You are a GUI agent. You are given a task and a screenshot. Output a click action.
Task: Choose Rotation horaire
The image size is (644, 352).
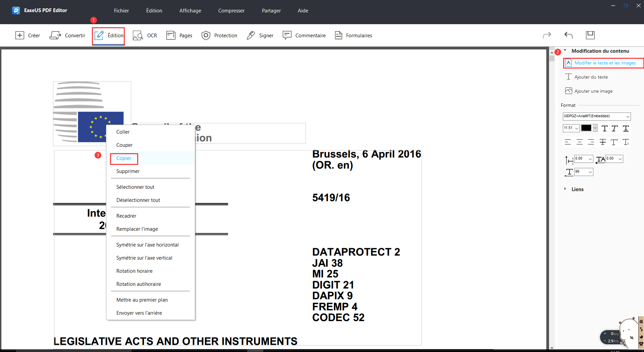[151, 271]
